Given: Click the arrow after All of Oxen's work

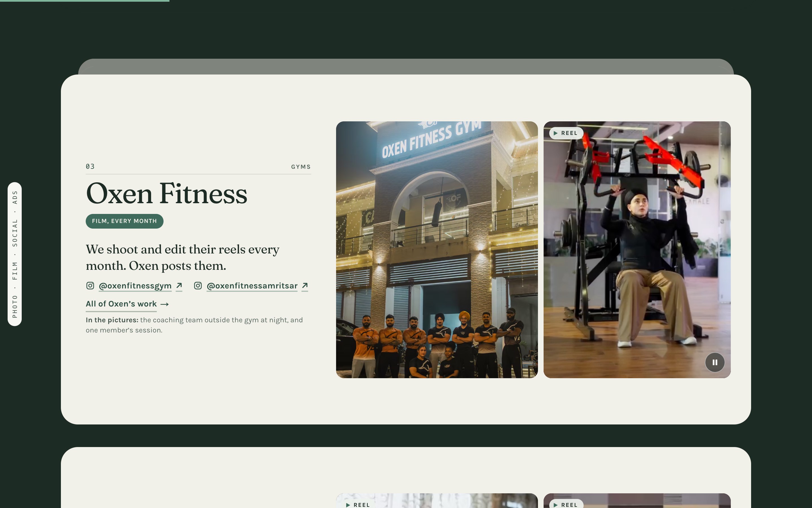Looking at the screenshot, I should 164,305.
